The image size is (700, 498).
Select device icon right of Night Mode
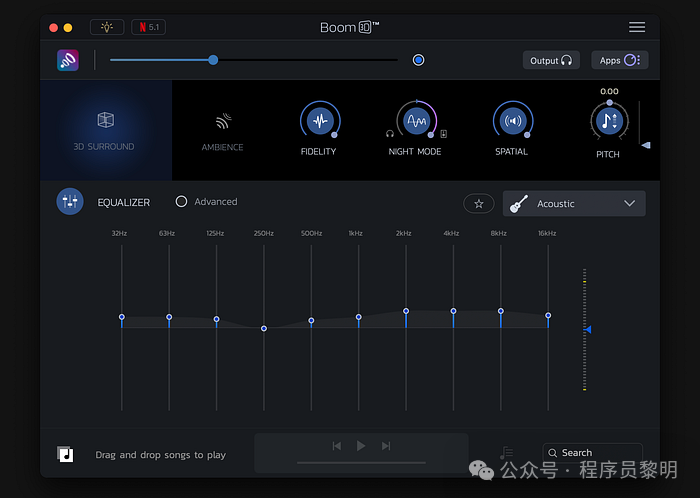tap(443, 134)
